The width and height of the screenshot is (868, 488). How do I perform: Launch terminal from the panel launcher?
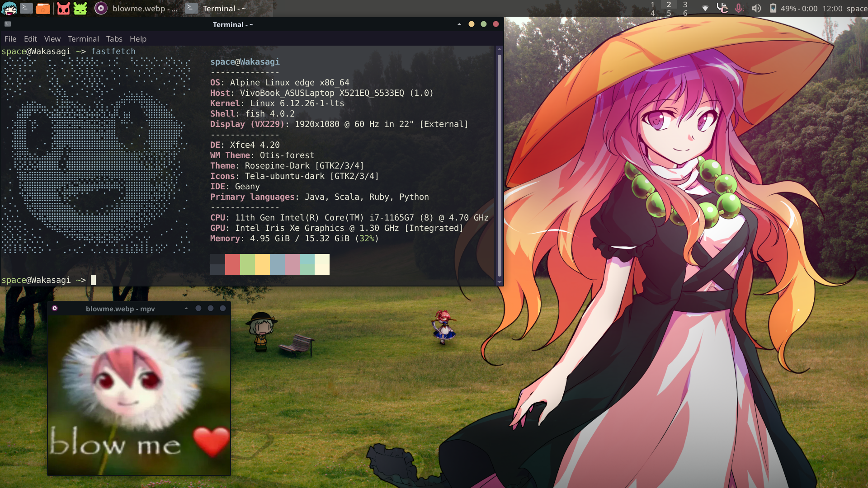pyautogui.click(x=26, y=8)
